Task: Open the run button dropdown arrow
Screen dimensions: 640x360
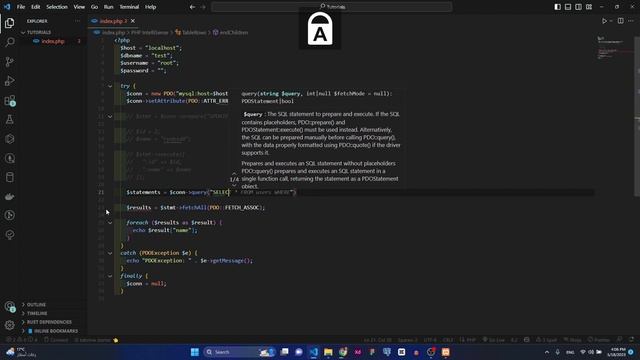Action: [x=611, y=21]
